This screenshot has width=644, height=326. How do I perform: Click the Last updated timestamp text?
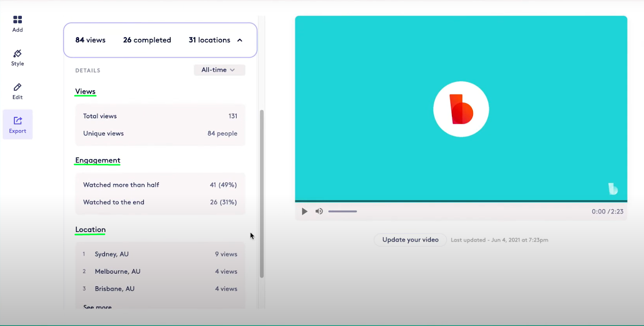pyautogui.click(x=500, y=240)
